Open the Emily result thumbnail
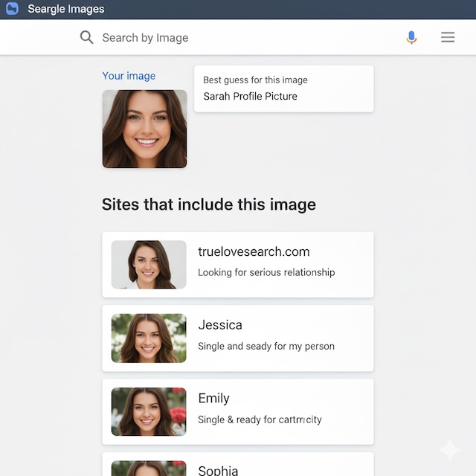The width and height of the screenshot is (476, 476). click(x=149, y=411)
